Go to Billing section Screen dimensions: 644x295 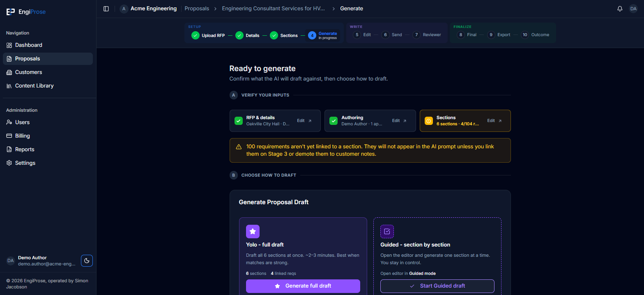[x=48, y=136]
